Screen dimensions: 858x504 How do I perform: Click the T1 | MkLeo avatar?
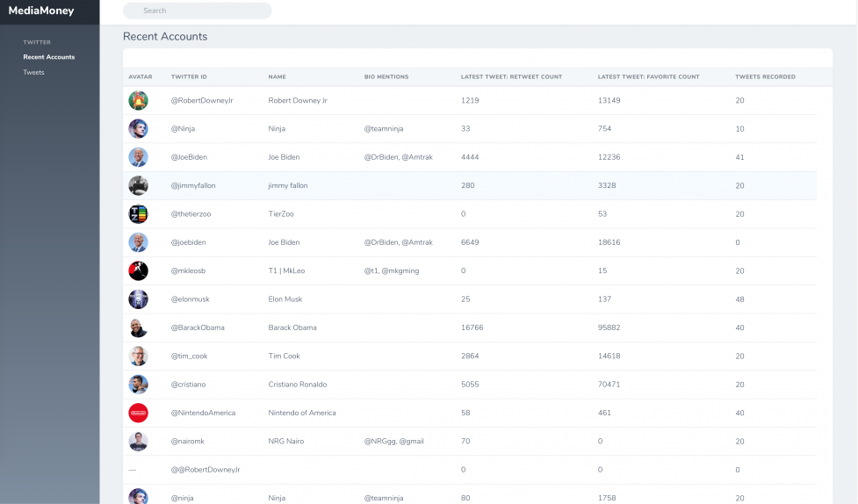(138, 271)
